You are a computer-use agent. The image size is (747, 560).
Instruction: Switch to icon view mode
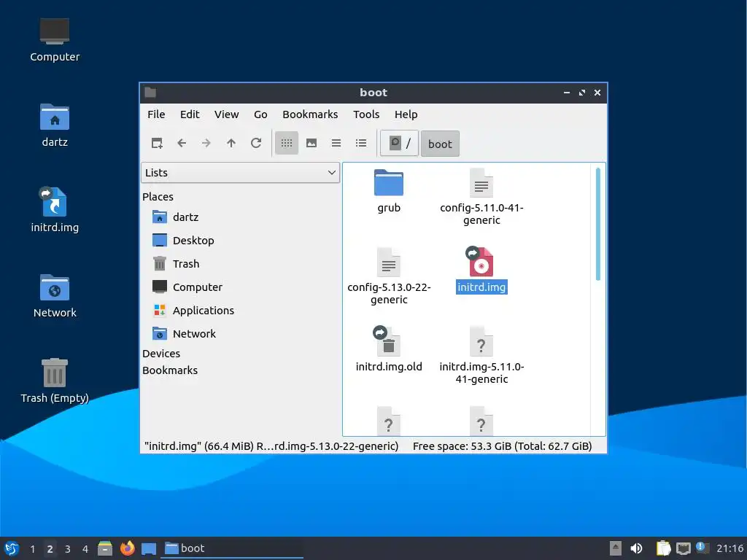click(286, 143)
